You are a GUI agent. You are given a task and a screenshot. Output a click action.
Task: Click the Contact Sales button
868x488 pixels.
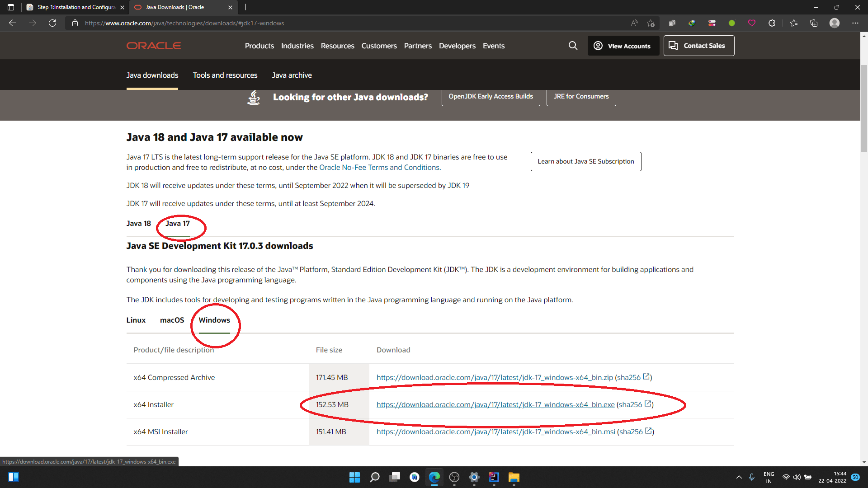pos(699,46)
